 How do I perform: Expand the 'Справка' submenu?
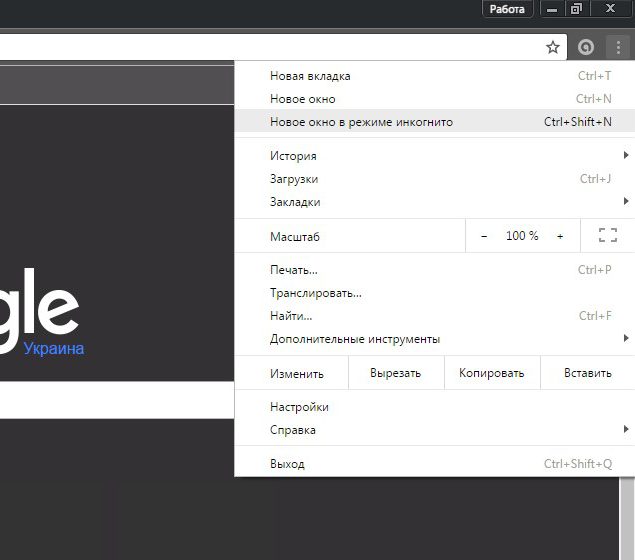coord(435,430)
